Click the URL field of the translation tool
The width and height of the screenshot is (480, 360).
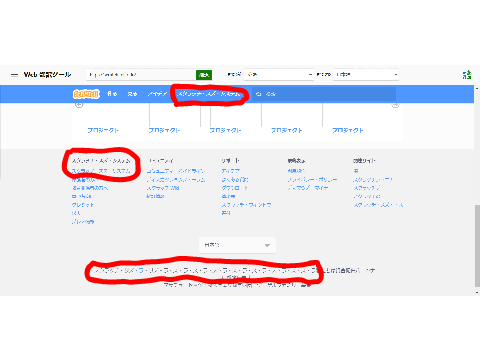[x=141, y=75]
